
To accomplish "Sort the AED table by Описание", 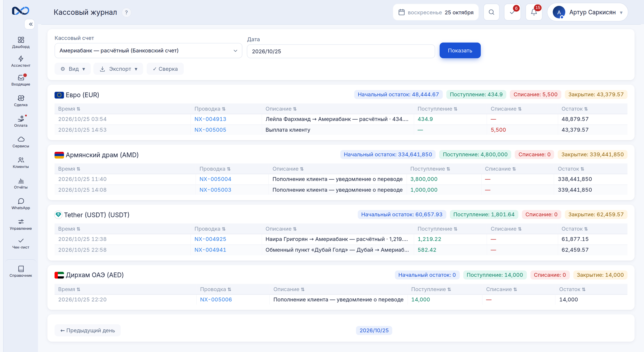I will tap(289, 289).
